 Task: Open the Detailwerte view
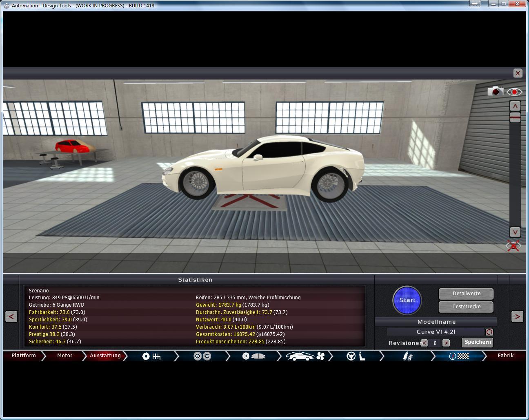466,294
